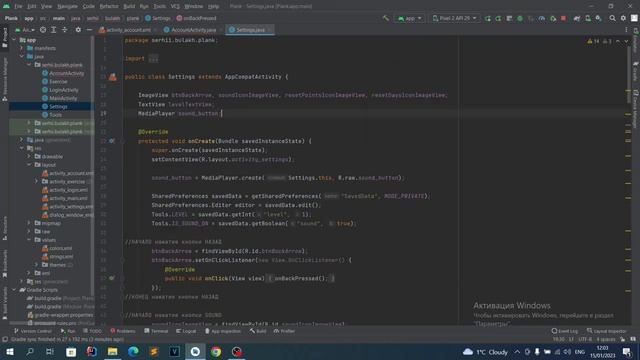This screenshot has height=360, width=640.
Task: Select MainActivity in project tree
Action: pos(63,98)
